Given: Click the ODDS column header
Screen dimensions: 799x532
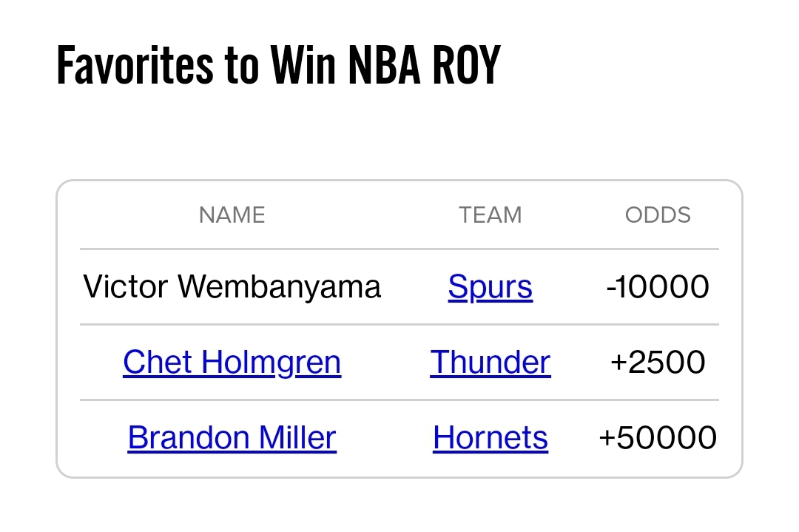Looking at the screenshot, I should click(658, 215).
